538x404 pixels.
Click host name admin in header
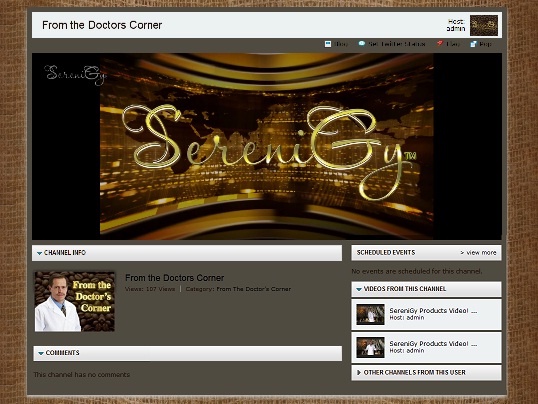(456, 28)
